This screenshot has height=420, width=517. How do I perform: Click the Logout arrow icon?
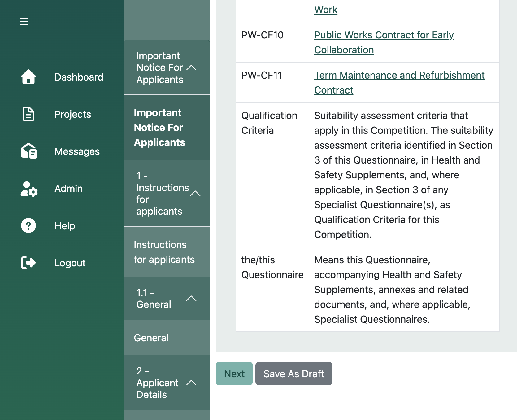click(28, 263)
